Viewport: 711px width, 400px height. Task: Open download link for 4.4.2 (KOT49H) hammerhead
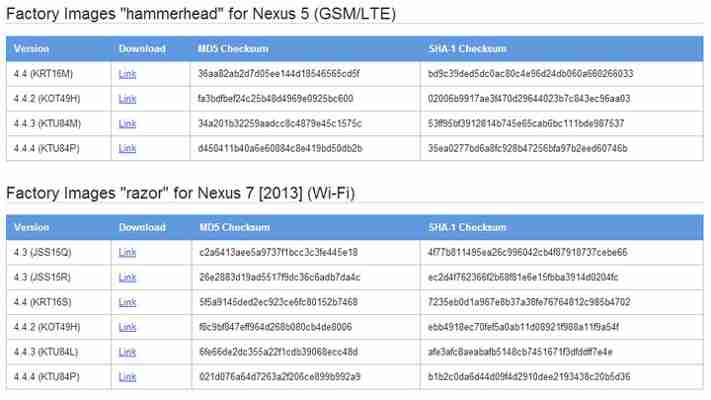pos(127,99)
